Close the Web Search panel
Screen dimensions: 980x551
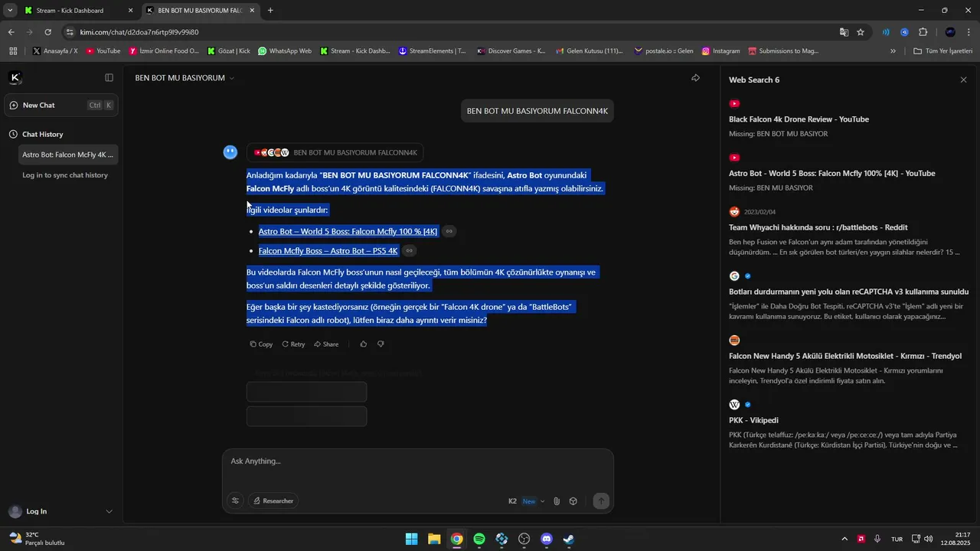tap(963, 80)
